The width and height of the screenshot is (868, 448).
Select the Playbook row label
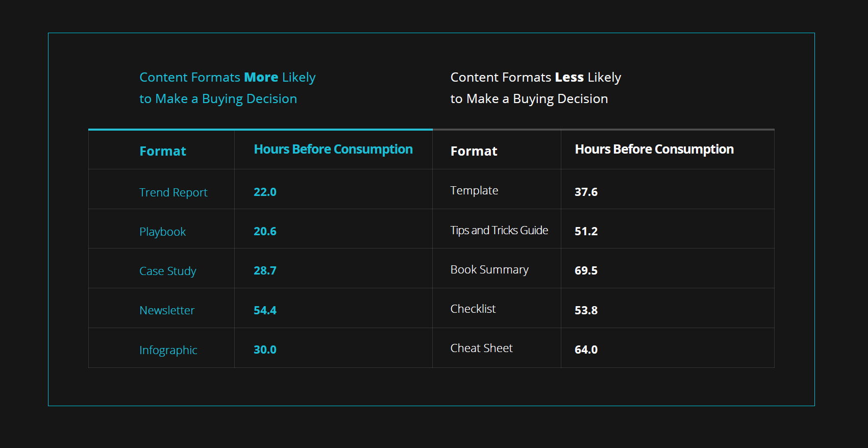pyautogui.click(x=163, y=232)
